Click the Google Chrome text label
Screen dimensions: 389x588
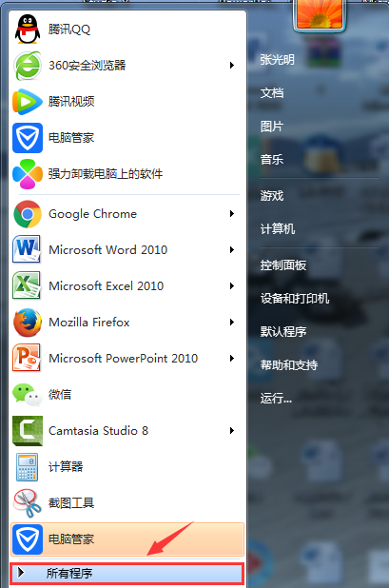[x=93, y=214]
